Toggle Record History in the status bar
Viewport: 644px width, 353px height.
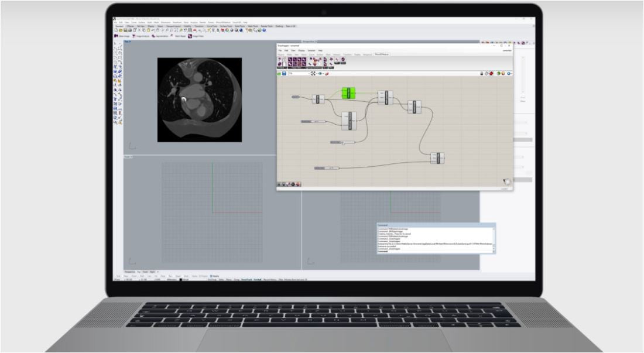[x=269, y=279]
